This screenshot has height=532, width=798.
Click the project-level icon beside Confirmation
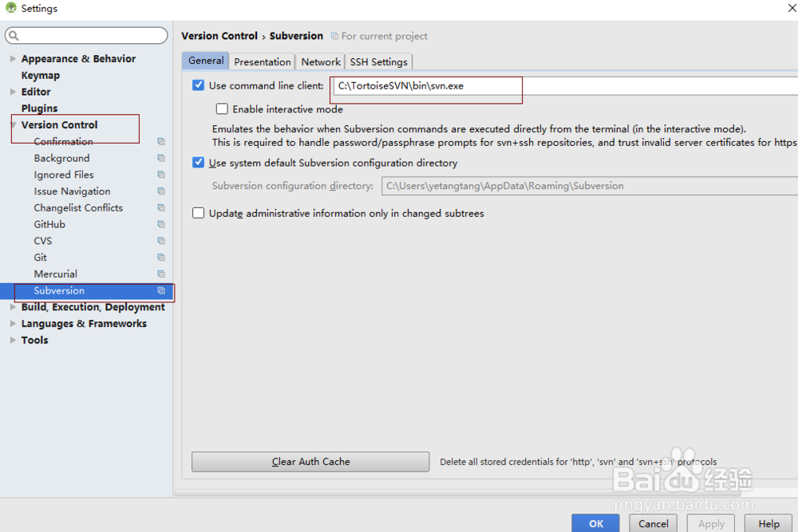click(161, 141)
